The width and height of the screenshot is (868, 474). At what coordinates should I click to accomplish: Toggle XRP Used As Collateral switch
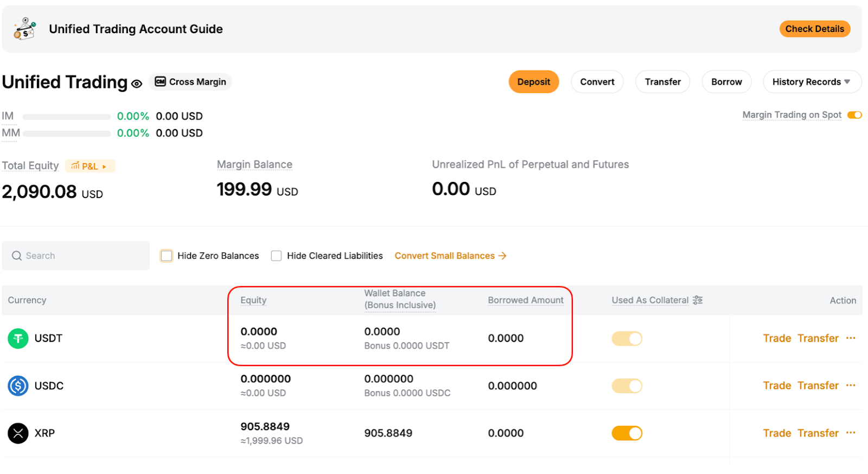pyautogui.click(x=627, y=433)
